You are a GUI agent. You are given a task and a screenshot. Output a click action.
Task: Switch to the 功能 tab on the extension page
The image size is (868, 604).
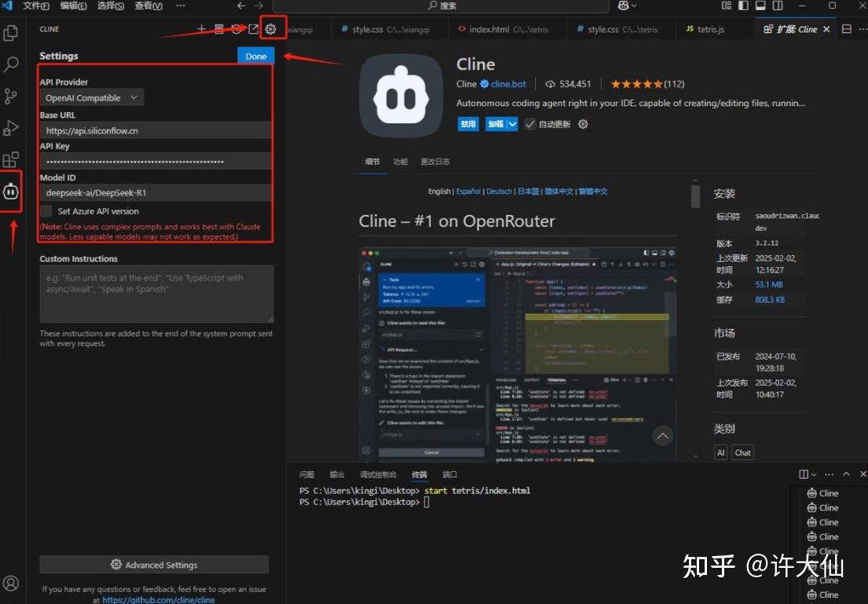pos(401,160)
